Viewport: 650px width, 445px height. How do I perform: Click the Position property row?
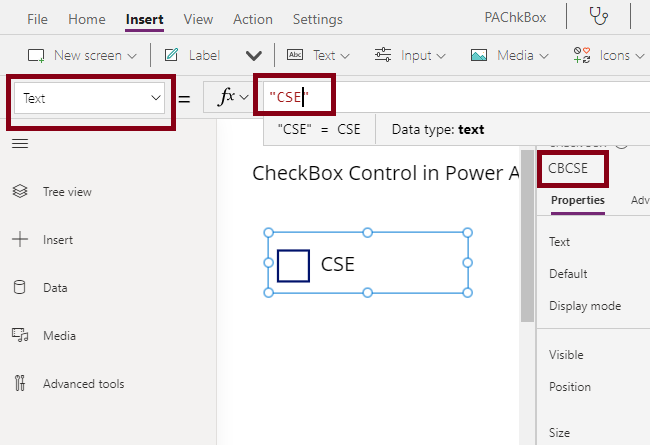click(570, 387)
